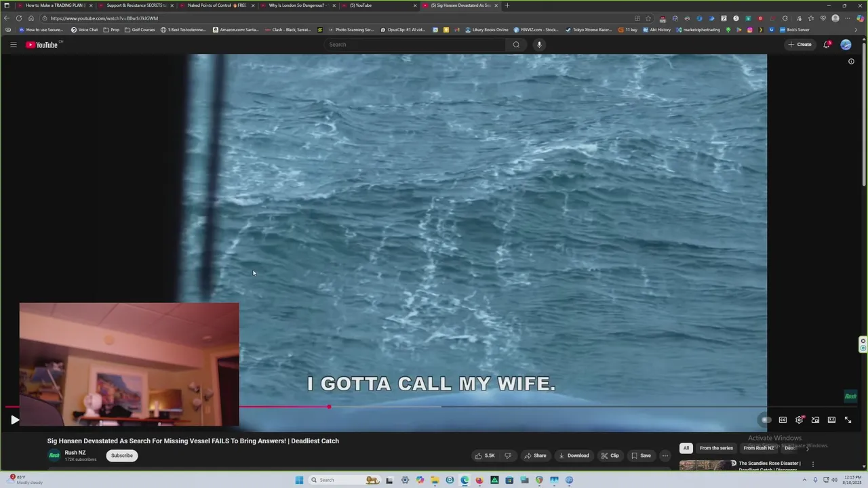Open options for Scandies Rose video
The image size is (868, 488).
point(813,464)
